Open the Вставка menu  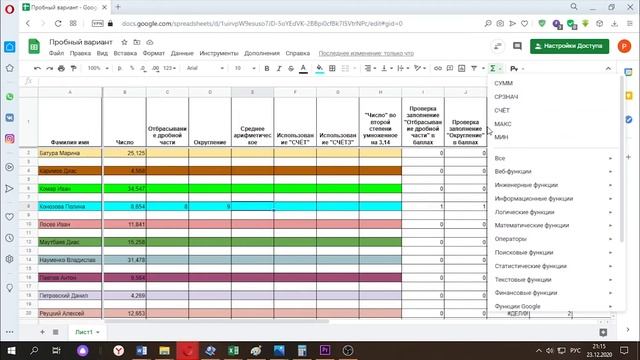[x=125, y=53]
